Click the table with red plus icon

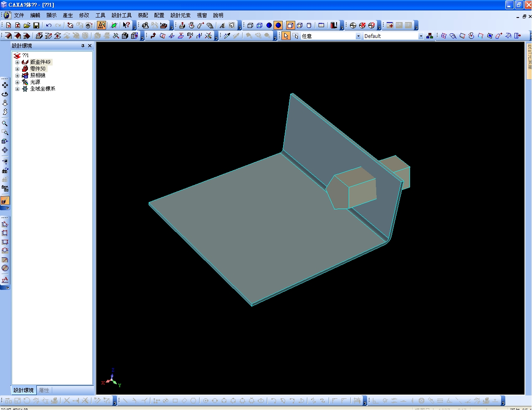point(390,25)
